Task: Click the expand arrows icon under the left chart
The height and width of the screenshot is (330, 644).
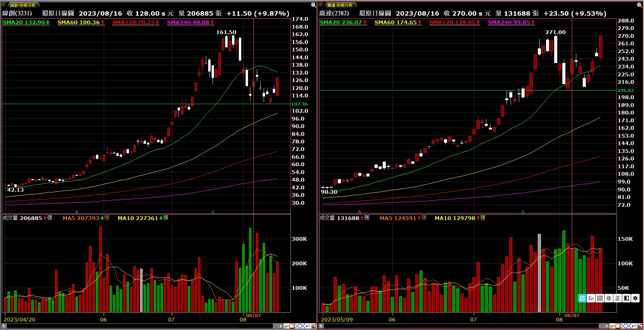Action: (x=303, y=326)
